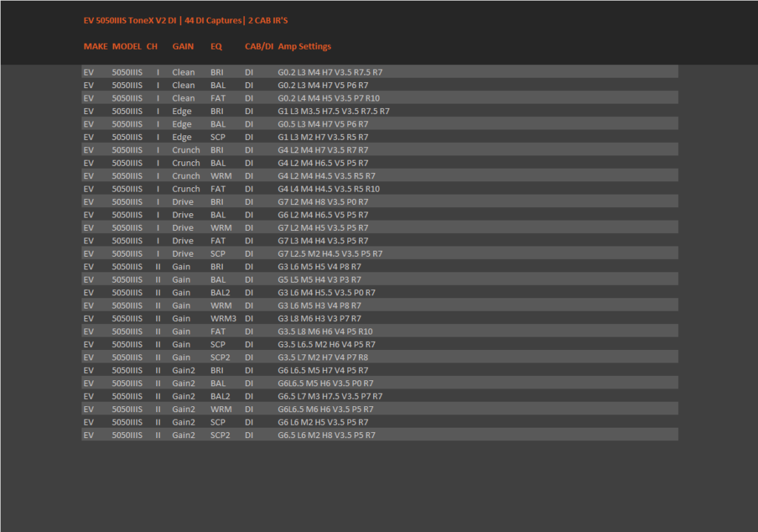
Task: Select settings 'G6.5 L6 M2 H8 V3.5 P5 R7'
Action: click(x=326, y=435)
